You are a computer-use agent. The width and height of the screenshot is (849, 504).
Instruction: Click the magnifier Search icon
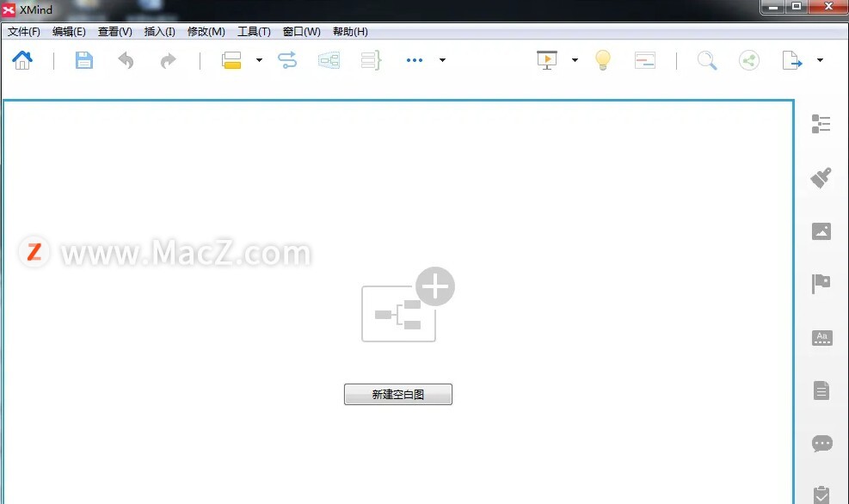706,60
